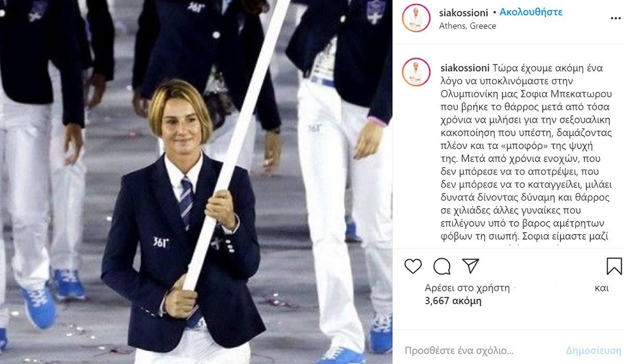This screenshot has height=364, width=624.
Task: Click the striped tie in the photo
Action: click(187, 203)
